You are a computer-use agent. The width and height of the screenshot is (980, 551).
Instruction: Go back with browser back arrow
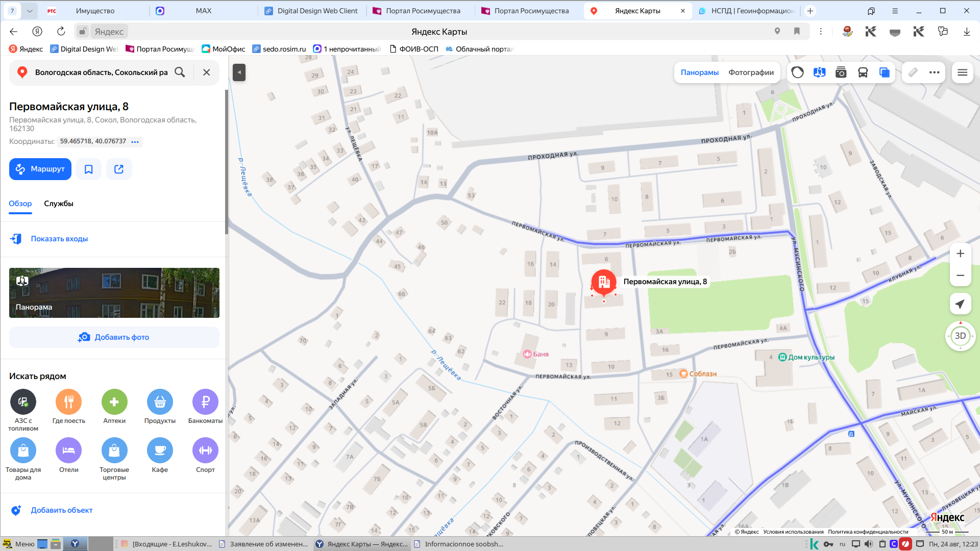click(14, 32)
